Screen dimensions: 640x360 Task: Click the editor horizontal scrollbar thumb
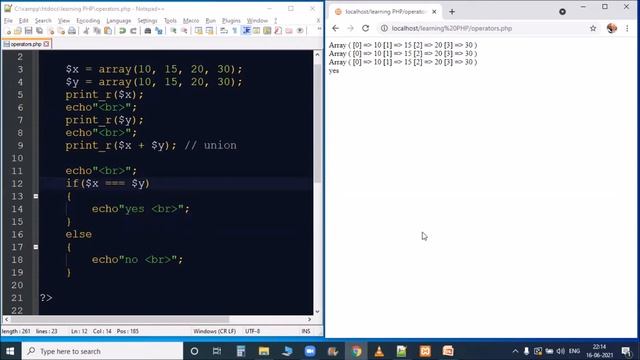click(119, 320)
